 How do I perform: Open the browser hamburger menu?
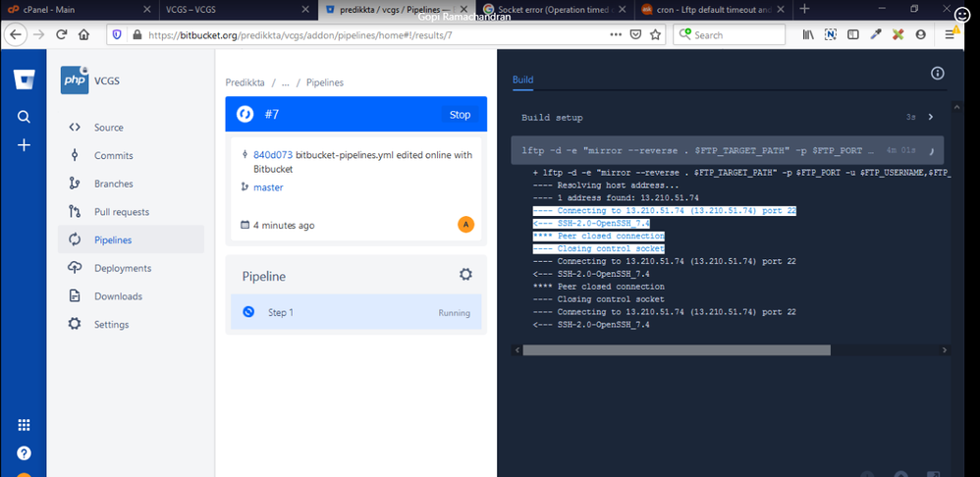[x=950, y=35]
